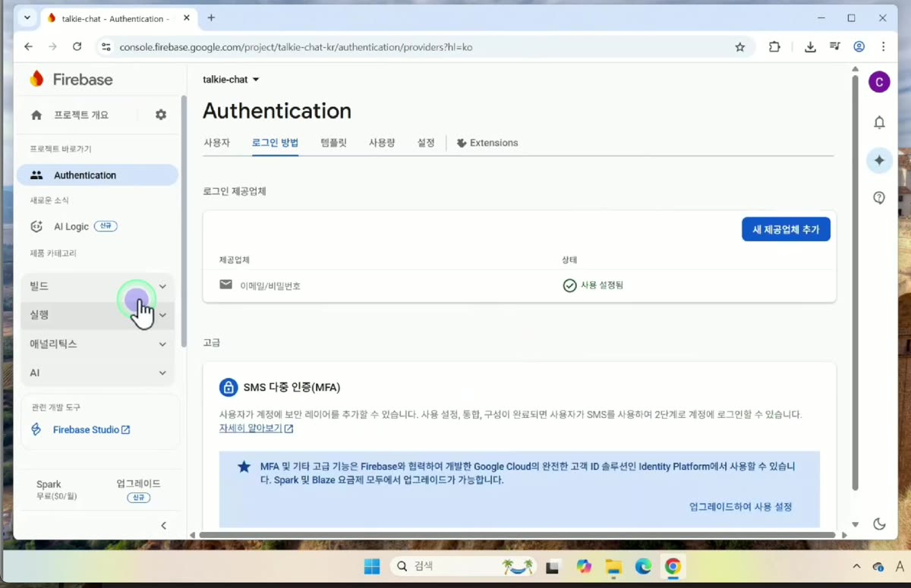Expand the 빌드 category

click(x=98, y=286)
